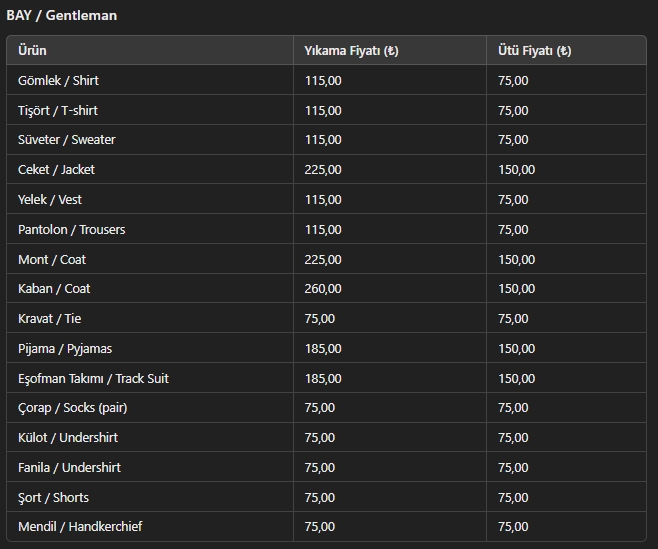This screenshot has height=549, width=658.
Task: Click the Ürün column header
Action: [x=33, y=51]
